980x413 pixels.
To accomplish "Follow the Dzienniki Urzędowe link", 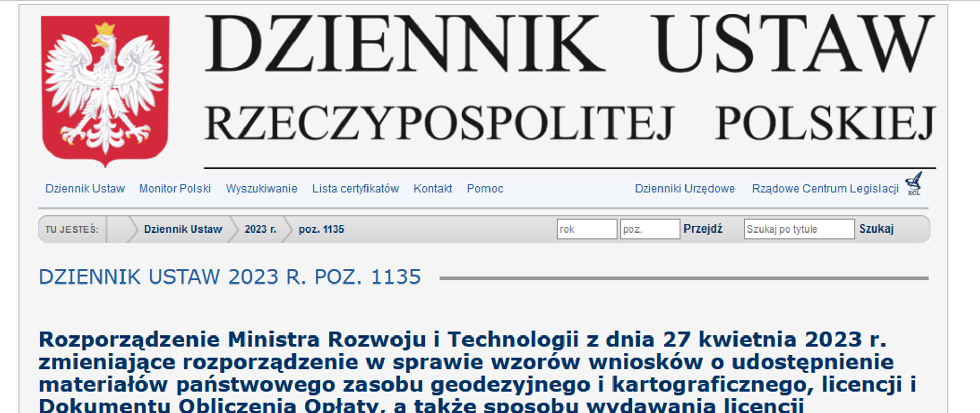I will coord(685,189).
